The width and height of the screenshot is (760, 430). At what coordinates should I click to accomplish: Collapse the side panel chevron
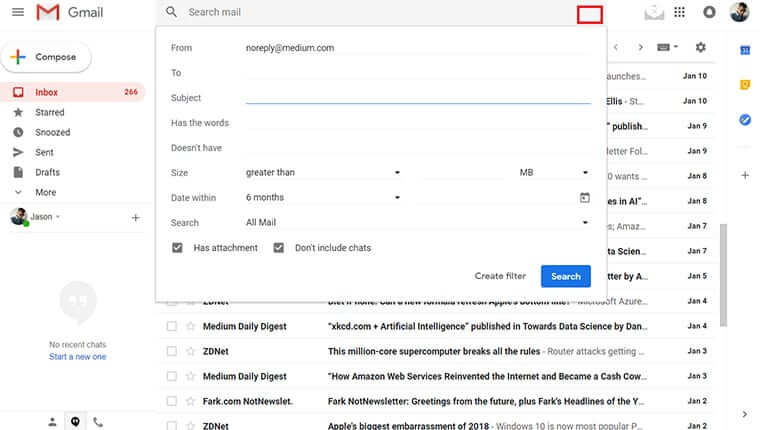tap(744, 414)
